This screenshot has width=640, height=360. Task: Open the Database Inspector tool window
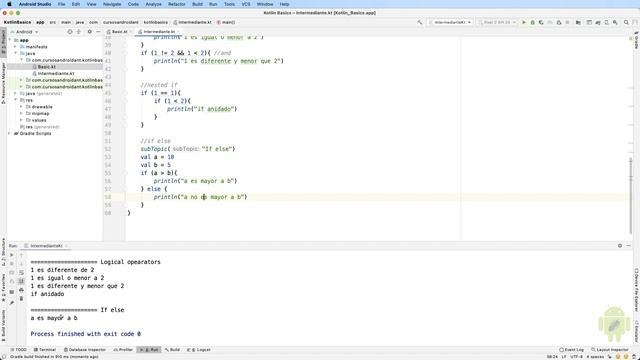pos(85,350)
